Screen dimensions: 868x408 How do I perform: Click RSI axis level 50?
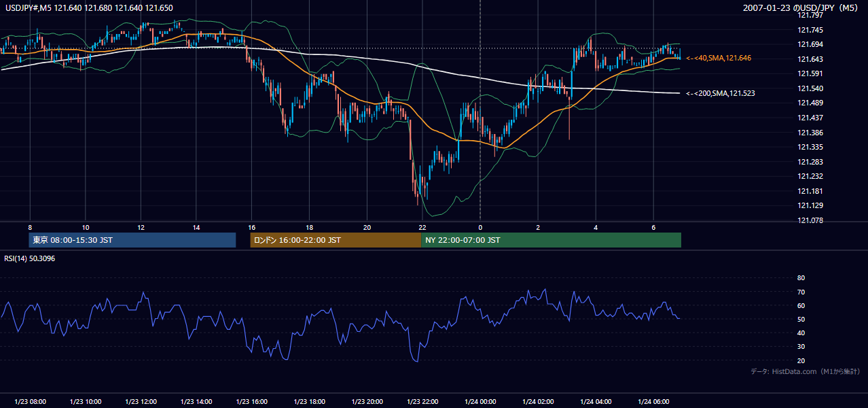(x=801, y=319)
